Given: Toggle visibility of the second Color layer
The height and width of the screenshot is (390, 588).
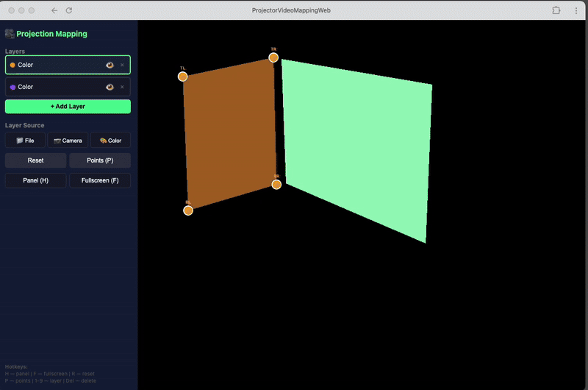Looking at the screenshot, I should tap(110, 87).
